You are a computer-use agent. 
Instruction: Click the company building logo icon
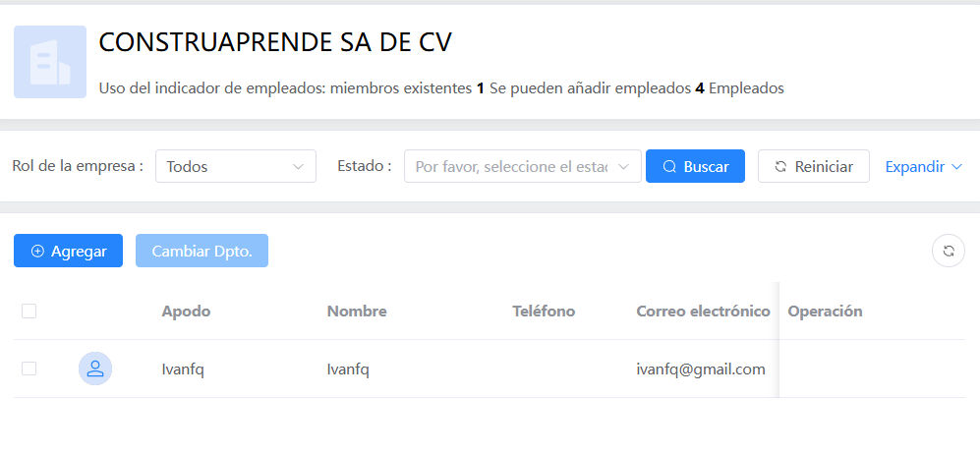pos(50,62)
